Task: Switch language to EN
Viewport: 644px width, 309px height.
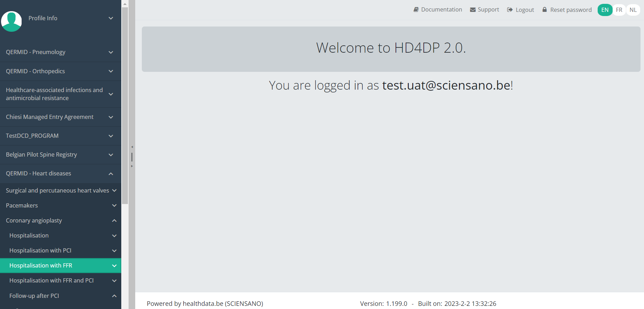Action: click(x=605, y=10)
